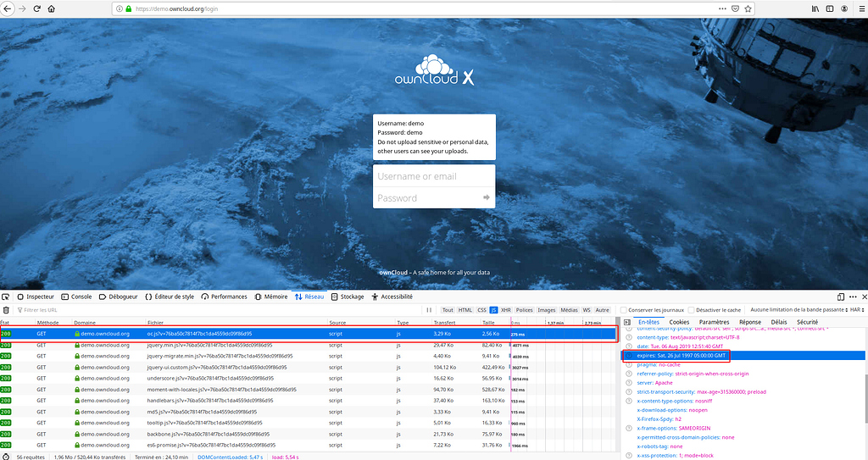This screenshot has width=868, height=460.
Task: Click the Username or email field
Action: point(434,176)
